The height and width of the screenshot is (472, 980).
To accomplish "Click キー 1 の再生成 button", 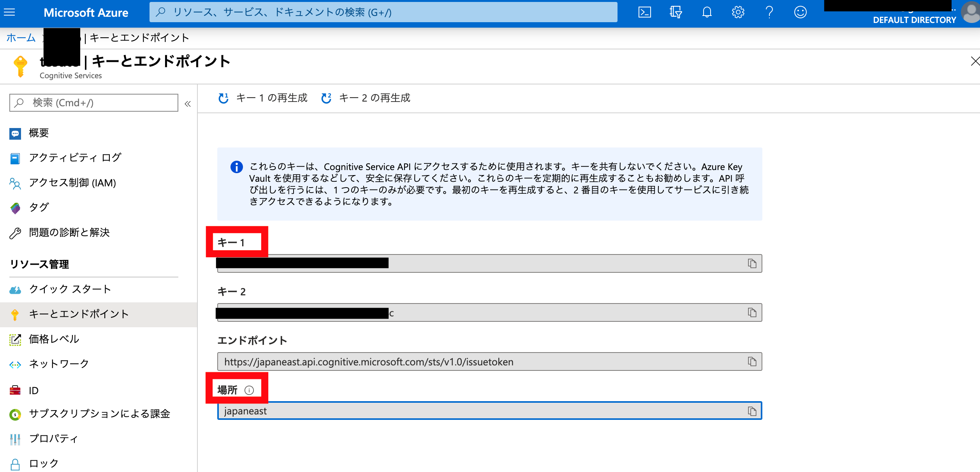I will point(263,98).
